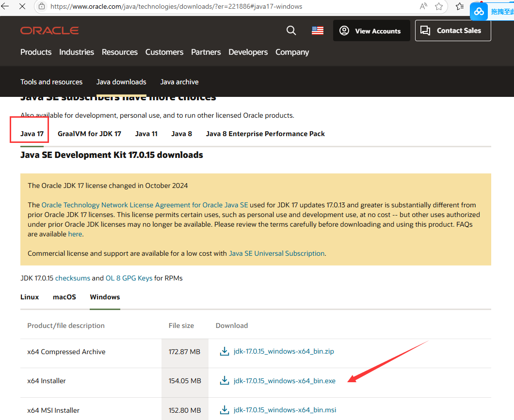Open the Industries navigation menu
This screenshot has height=420, width=514.
[x=77, y=52]
